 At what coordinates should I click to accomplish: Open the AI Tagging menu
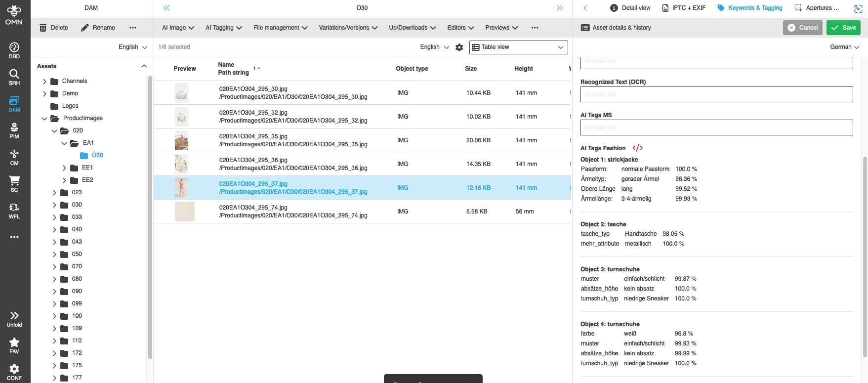click(223, 28)
